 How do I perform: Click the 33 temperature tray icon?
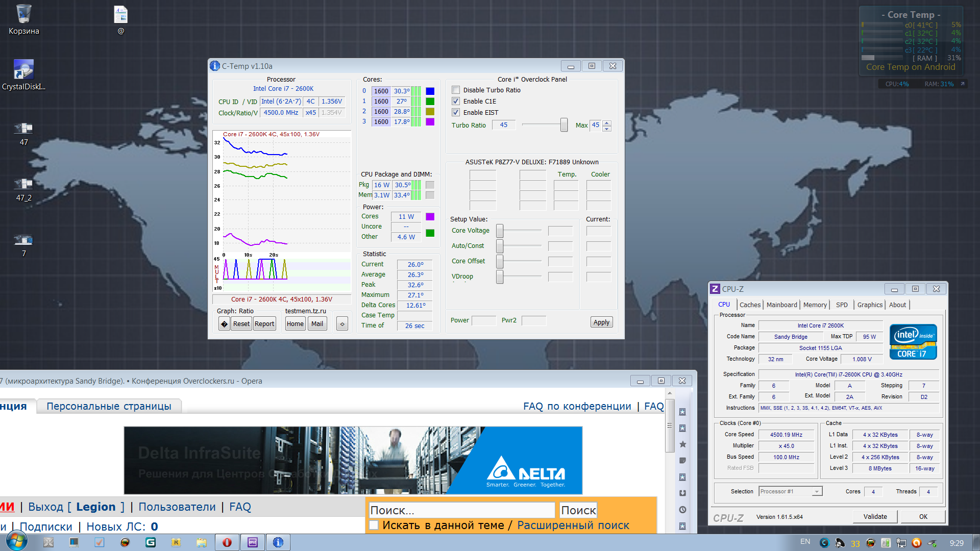click(x=855, y=543)
